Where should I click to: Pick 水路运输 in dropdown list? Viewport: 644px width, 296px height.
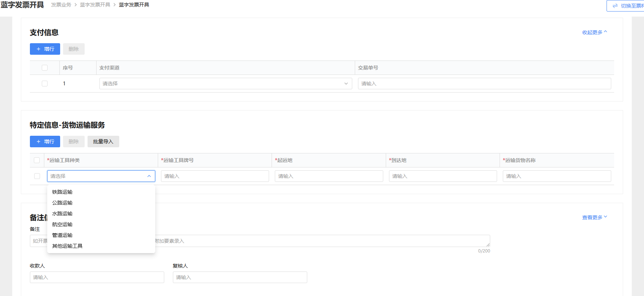click(62, 214)
